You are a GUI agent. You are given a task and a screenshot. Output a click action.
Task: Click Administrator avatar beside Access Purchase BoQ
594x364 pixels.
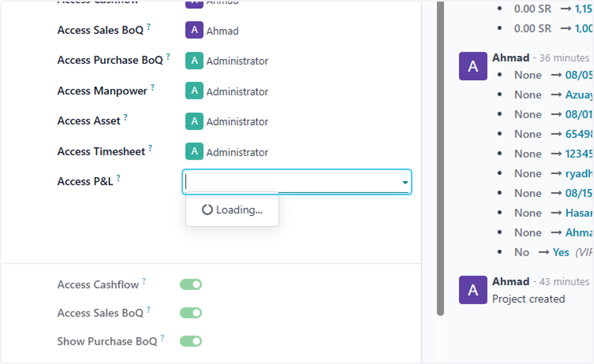coord(194,60)
